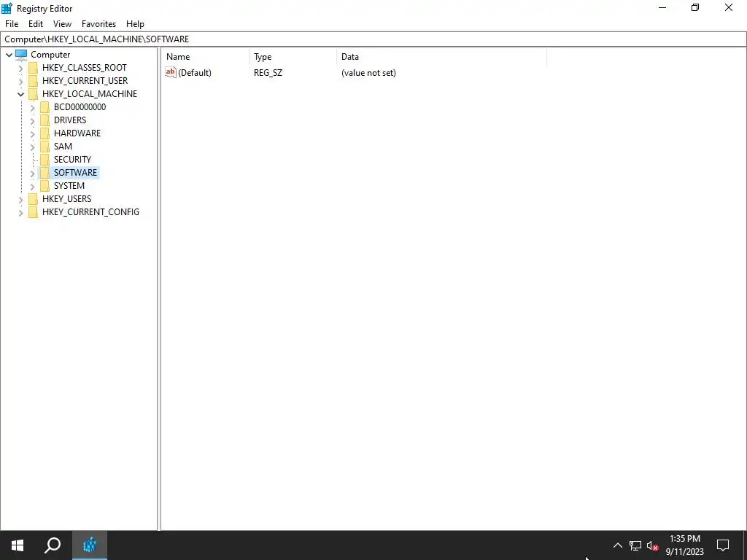Open the File menu
This screenshot has height=560, width=747.
coord(12,24)
